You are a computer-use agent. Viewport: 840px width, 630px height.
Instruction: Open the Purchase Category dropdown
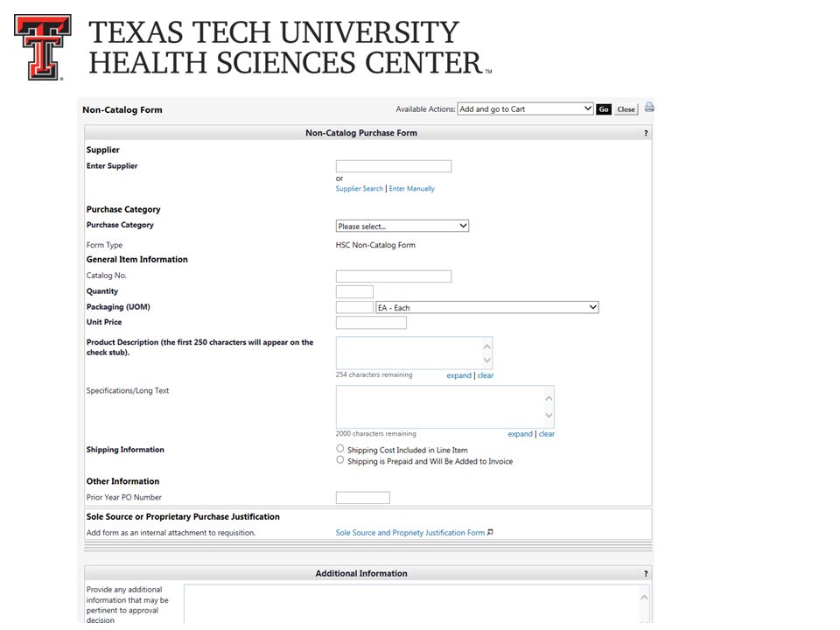pyautogui.click(x=402, y=226)
